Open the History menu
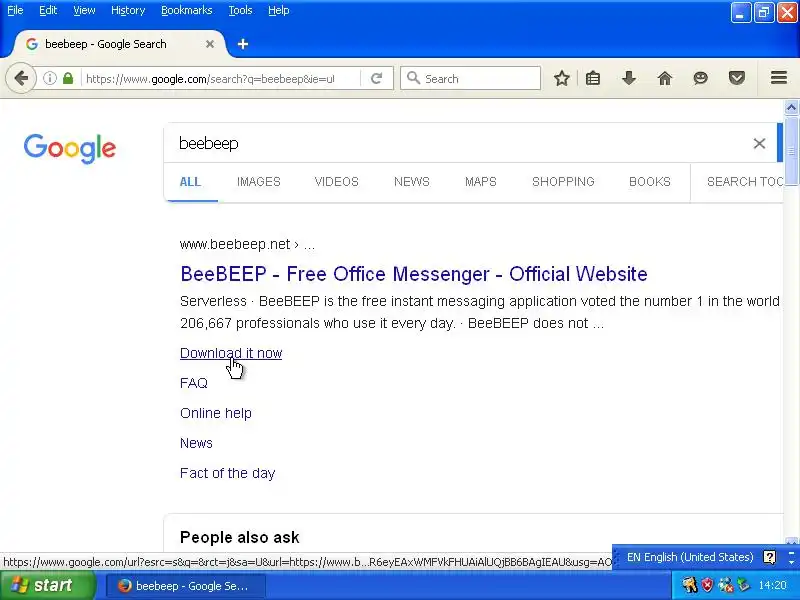 (128, 10)
